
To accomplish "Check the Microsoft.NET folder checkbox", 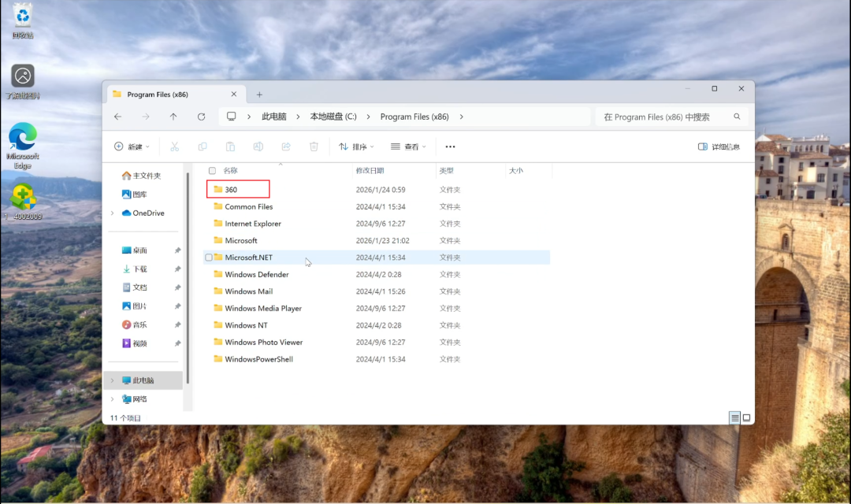I will click(x=209, y=258).
